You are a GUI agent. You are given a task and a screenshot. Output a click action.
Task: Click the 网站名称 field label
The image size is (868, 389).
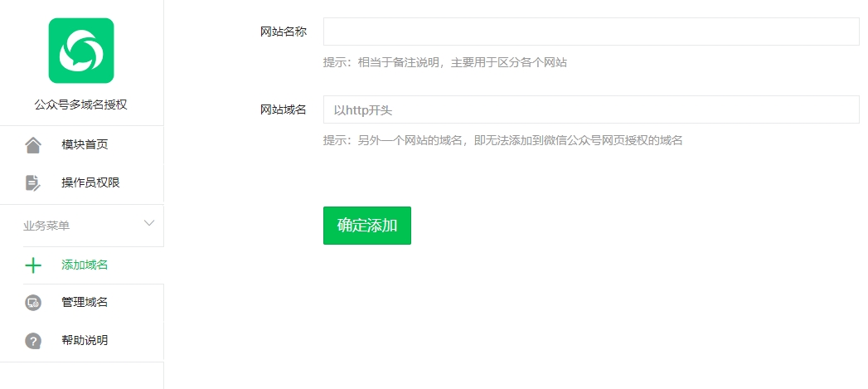(284, 32)
